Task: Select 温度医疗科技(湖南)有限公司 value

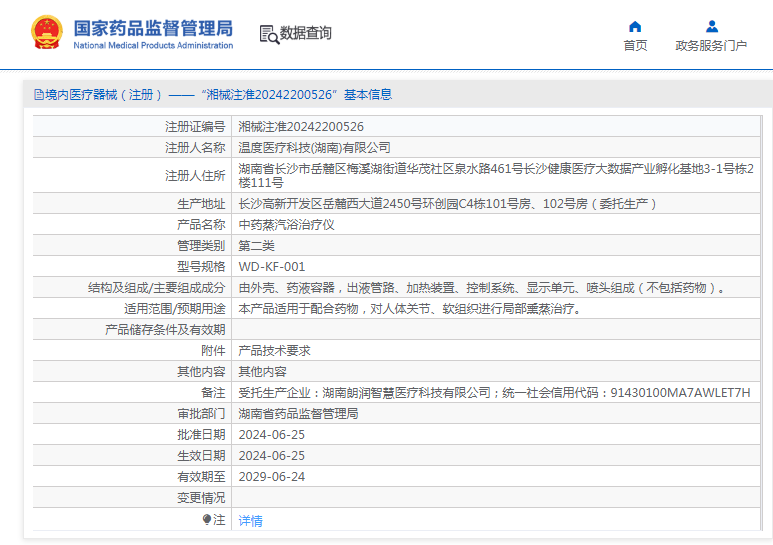Action: [315, 147]
